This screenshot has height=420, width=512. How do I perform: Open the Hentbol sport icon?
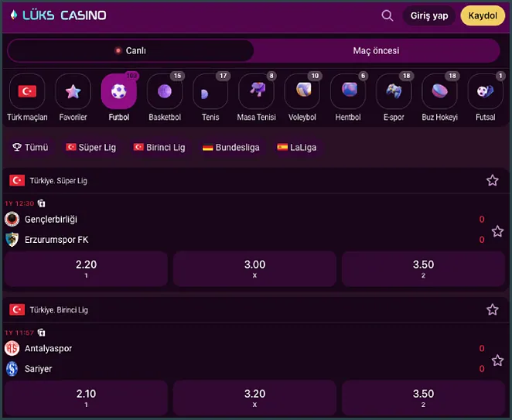coord(348,91)
